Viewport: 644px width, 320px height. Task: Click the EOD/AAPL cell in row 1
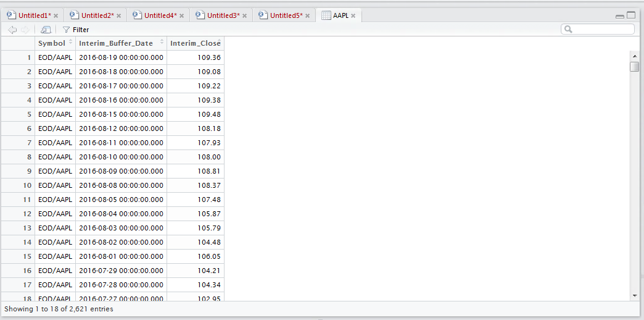pyautogui.click(x=55, y=57)
